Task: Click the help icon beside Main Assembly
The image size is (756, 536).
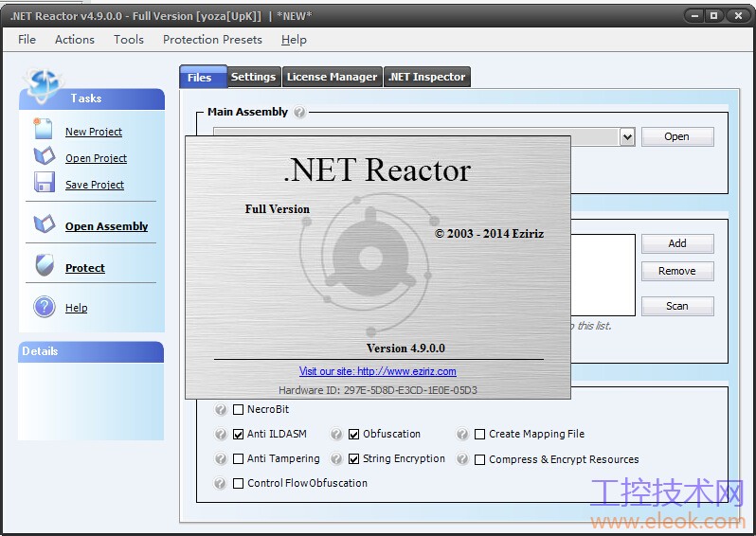Action: click(x=299, y=113)
